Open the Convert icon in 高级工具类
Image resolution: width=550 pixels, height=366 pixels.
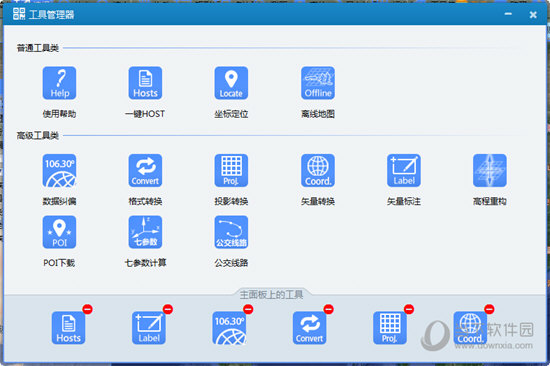pyautogui.click(x=145, y=171)
